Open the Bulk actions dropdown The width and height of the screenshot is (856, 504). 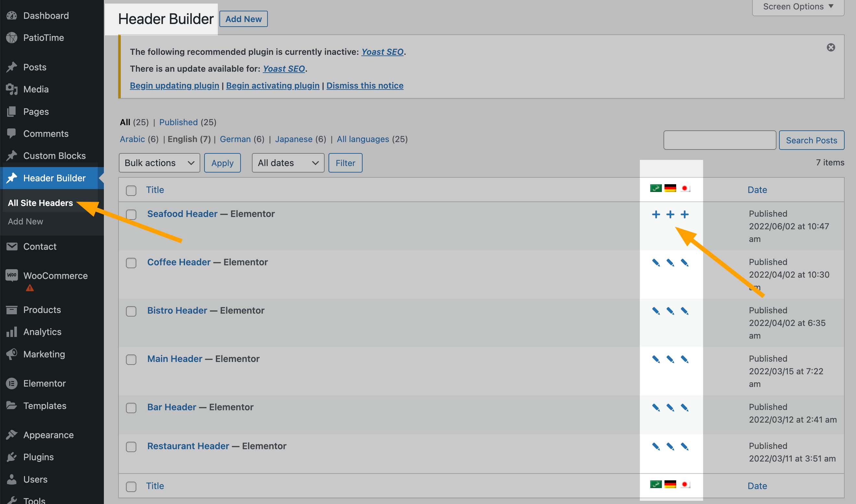[x=159, y=163]
